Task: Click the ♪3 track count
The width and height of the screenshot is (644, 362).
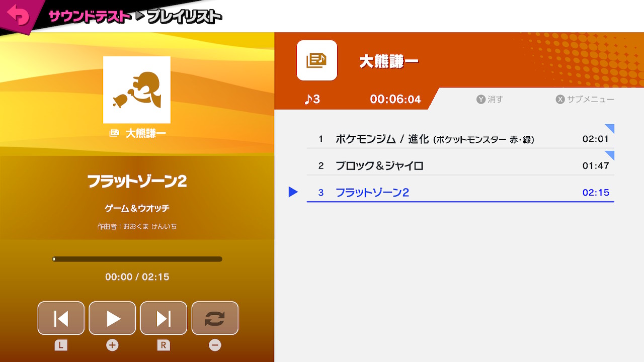Action: (x=312, y=99)
